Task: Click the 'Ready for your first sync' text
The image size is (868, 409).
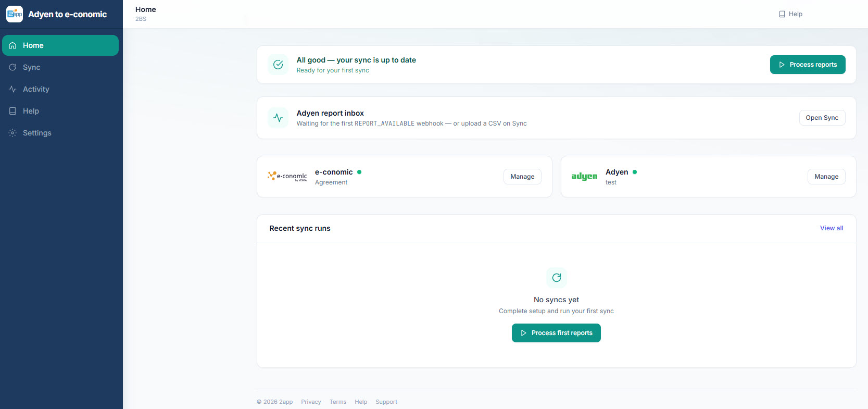Action: [x=333, y=70]
